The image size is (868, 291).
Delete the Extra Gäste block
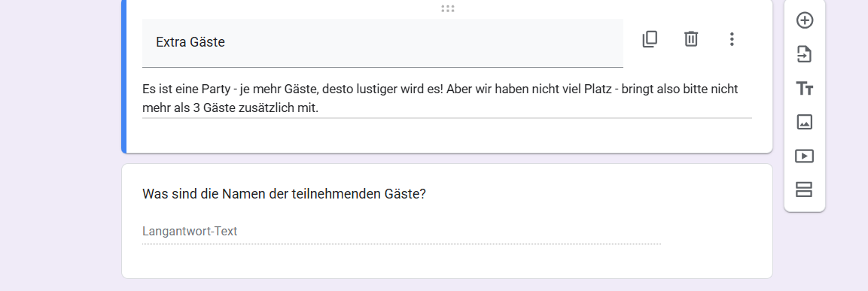pos(691,39)
